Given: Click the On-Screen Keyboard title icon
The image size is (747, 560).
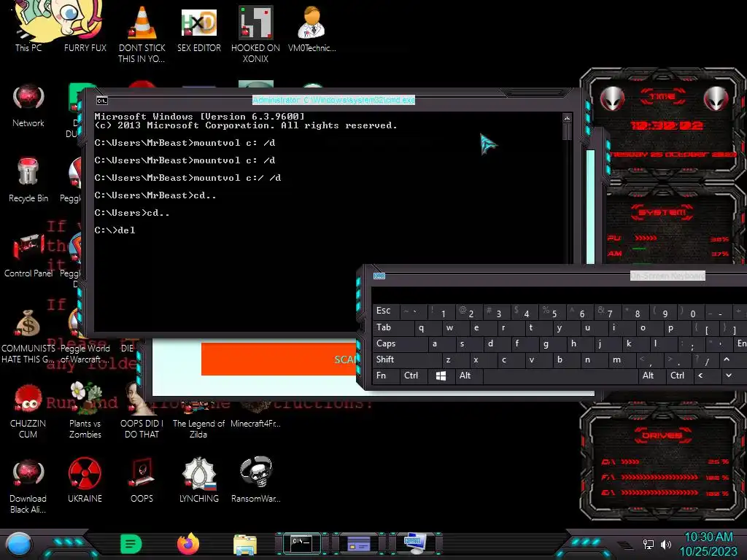Looking at the screenshot, I should [379, 276].
